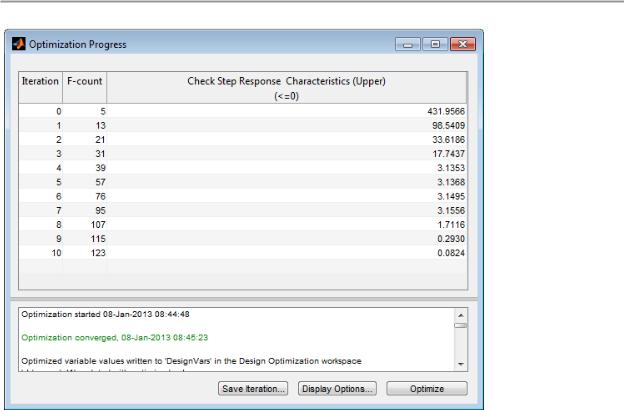
Task: Select the Iteration column header
Action: [40, 88]
